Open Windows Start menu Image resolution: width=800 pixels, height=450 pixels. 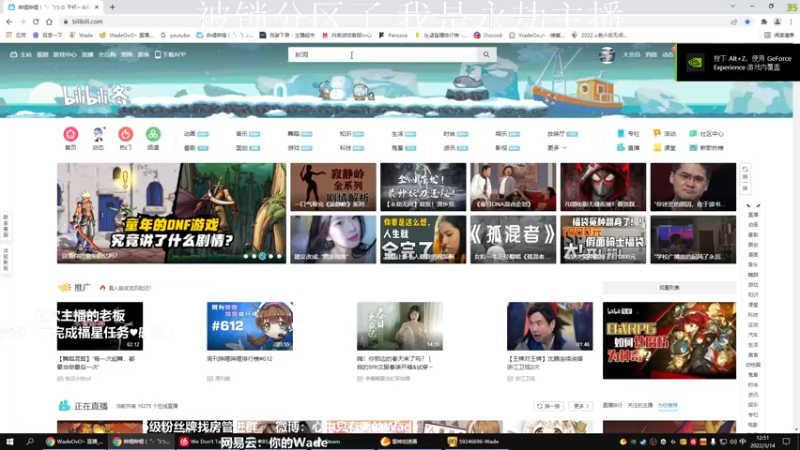click(x=10, y=442)
